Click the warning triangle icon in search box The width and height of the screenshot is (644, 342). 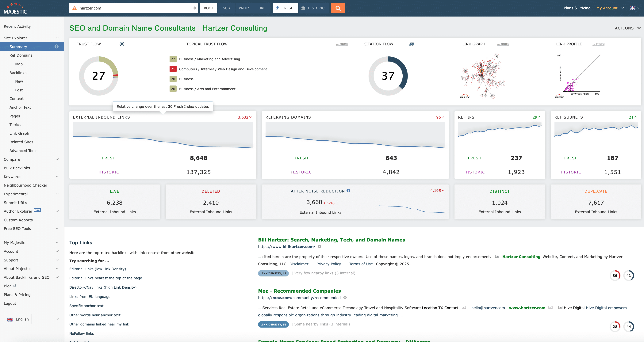pos(74,8)
